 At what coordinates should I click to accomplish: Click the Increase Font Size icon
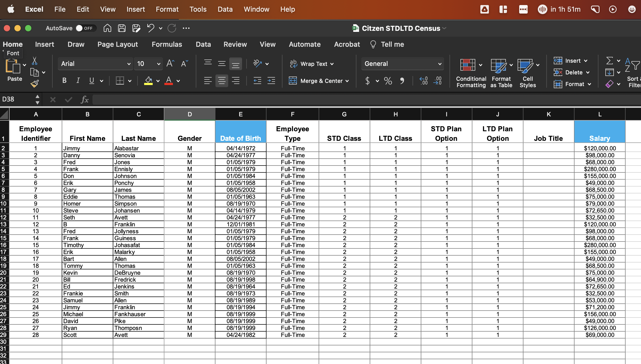[170, 64]
